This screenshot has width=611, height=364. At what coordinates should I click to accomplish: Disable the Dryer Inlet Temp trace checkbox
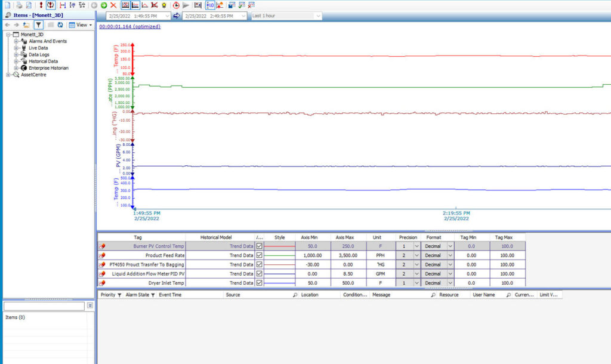[259, 283]
